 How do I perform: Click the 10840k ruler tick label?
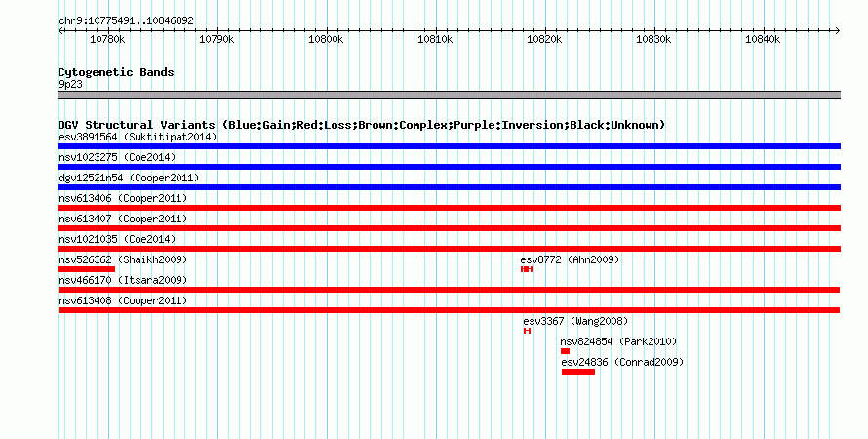[763, 39]
